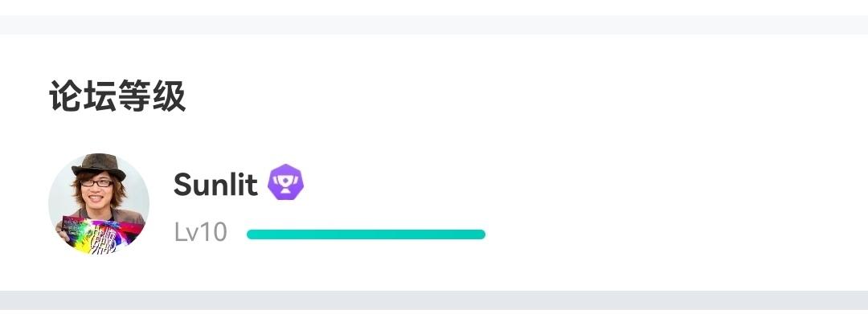868x326 pixels.
Task: Click the teal level progress bar
Action: tap(366, 234)
